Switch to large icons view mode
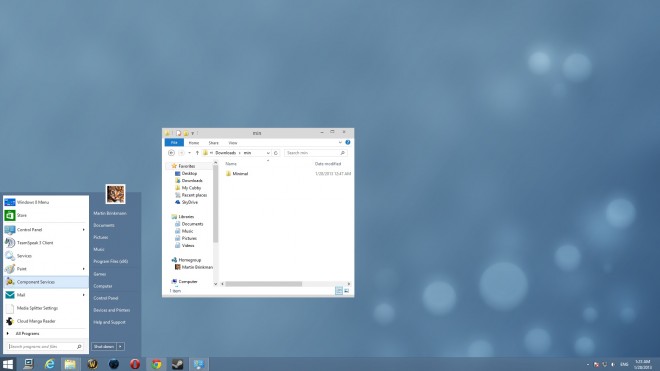 (x=346, y=291)
